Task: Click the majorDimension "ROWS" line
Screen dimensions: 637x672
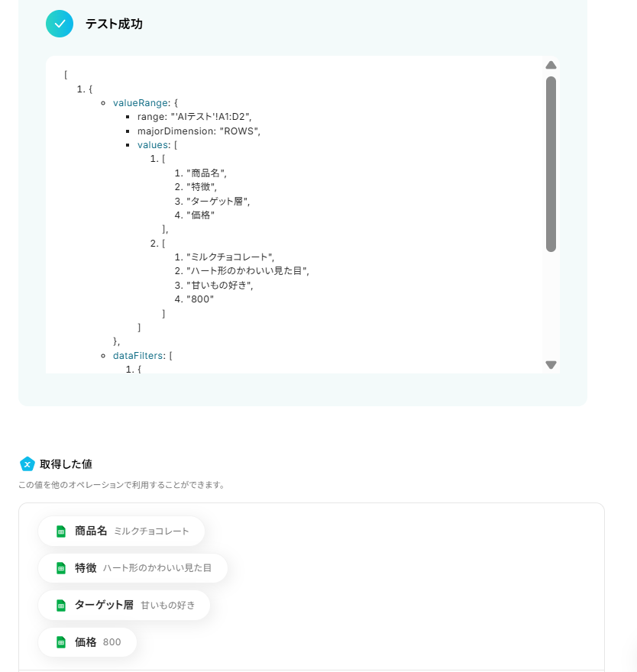Action: point(199,131)
